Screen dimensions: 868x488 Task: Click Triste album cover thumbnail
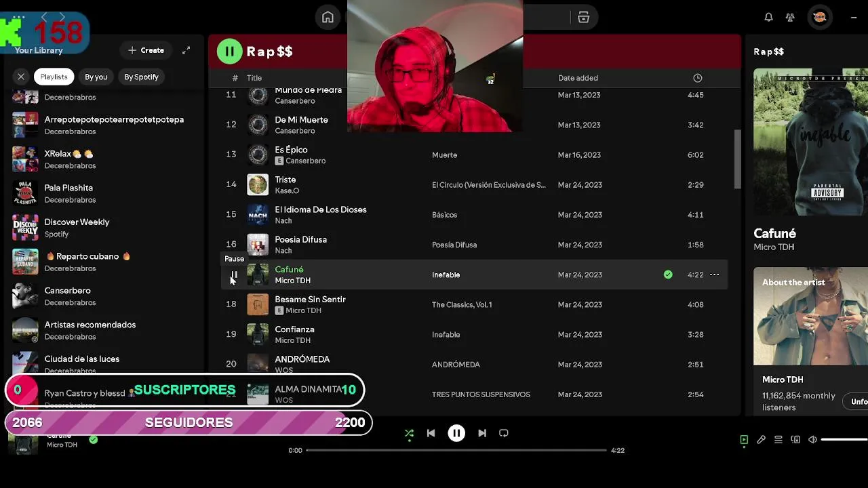pos(258,184)
